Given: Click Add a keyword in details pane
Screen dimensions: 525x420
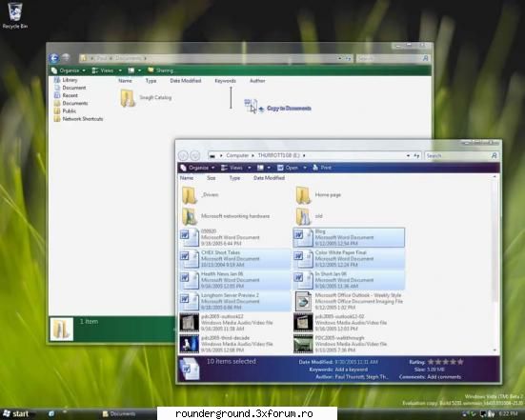Looking at the screenshot, I should click(x=352, y=370).
